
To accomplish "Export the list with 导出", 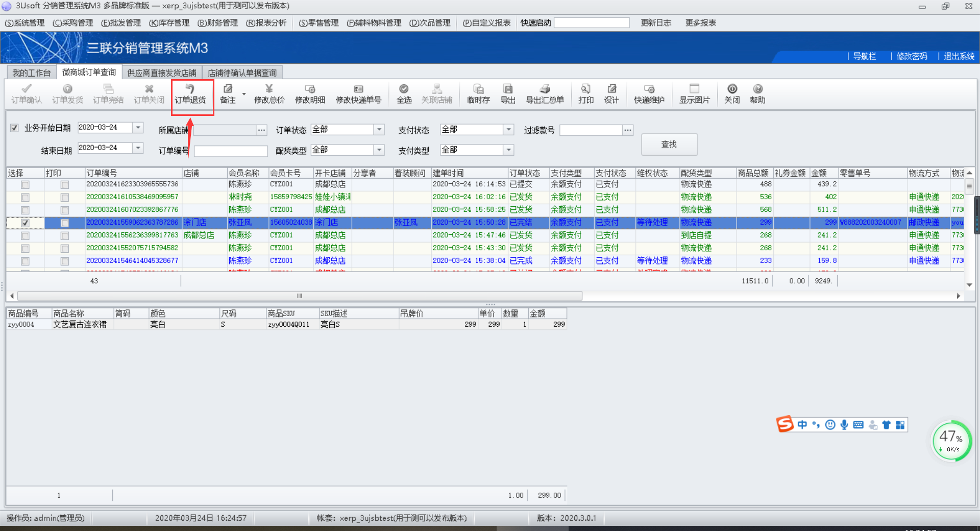I will pos(508,94).
